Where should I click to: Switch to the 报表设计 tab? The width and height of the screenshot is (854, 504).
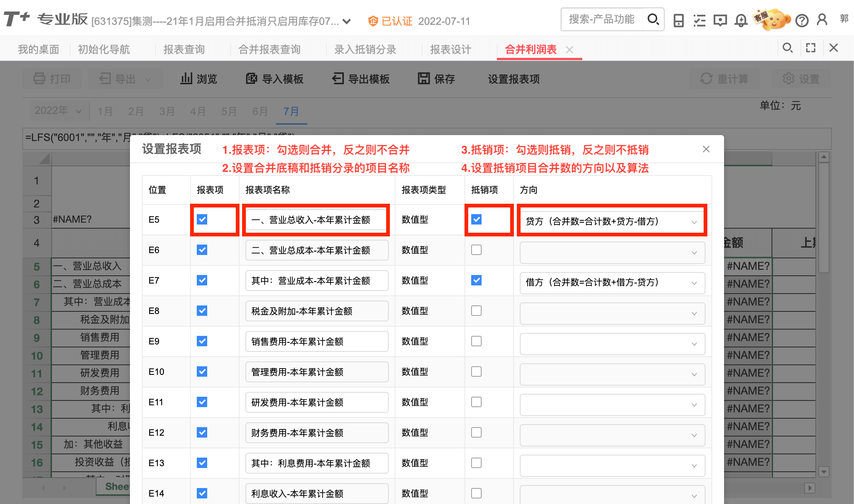click(450, 49)
